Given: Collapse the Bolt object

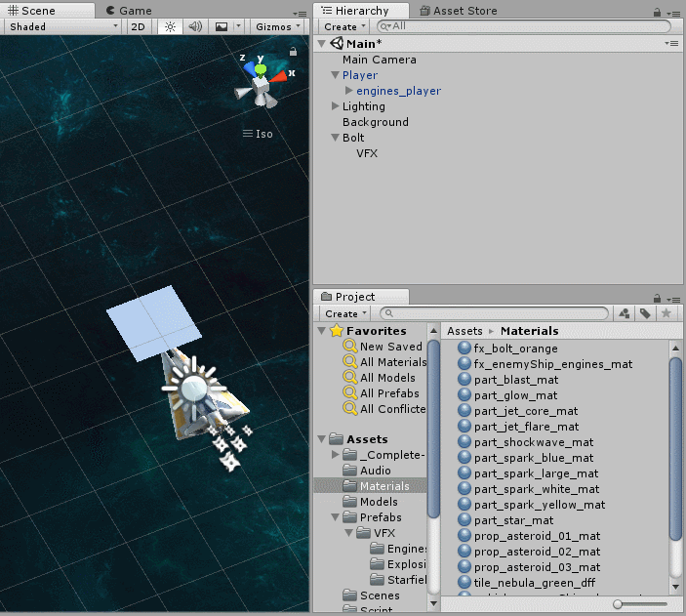Looking at the screenshot, I should coord(335,138).
